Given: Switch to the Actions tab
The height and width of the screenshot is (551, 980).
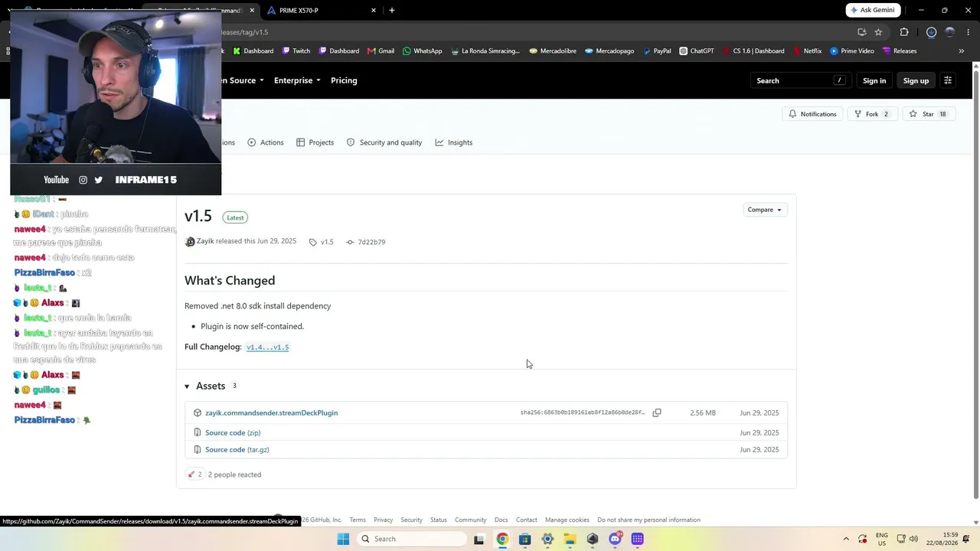Looking at the screenshot, I should tap(266, 142).
